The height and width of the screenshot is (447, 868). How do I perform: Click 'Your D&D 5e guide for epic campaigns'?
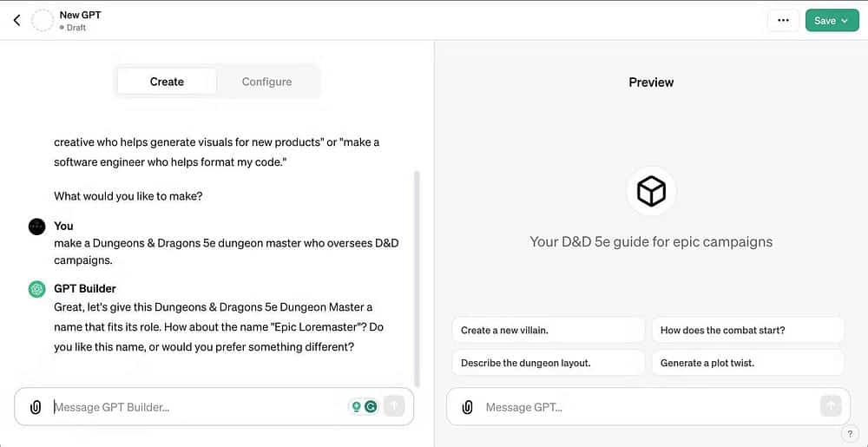[x=651, y=242]
